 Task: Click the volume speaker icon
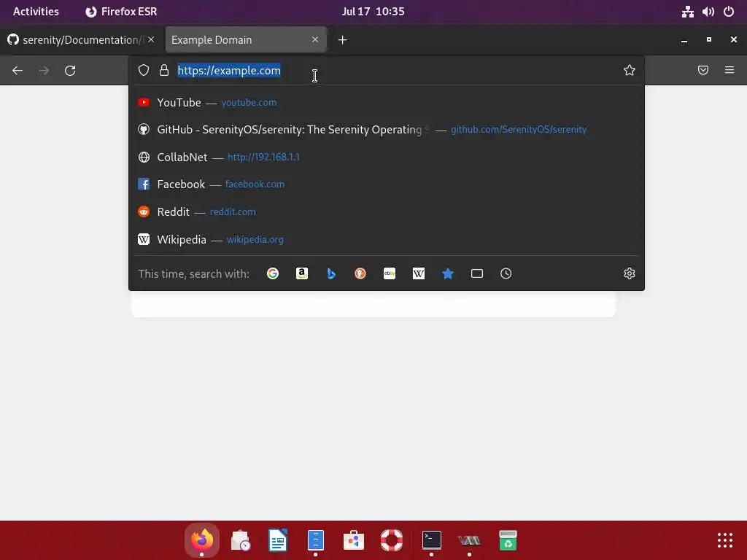coord(708,12)
